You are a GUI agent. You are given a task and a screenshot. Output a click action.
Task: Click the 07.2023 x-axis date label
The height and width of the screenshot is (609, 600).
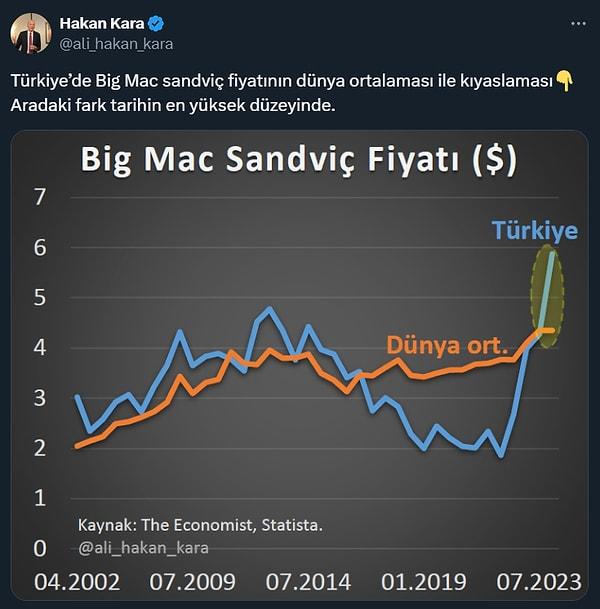pyautogui.click(x=539, y=582)
